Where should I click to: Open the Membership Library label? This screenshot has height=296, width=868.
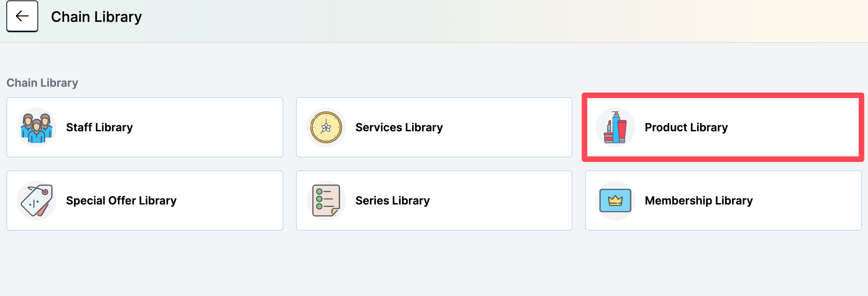pos(699,201)
